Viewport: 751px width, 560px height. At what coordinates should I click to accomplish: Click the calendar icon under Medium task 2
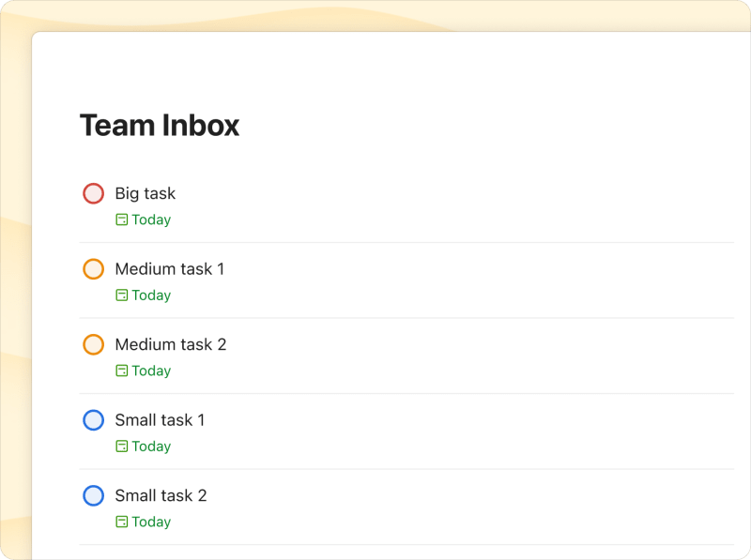121,371
